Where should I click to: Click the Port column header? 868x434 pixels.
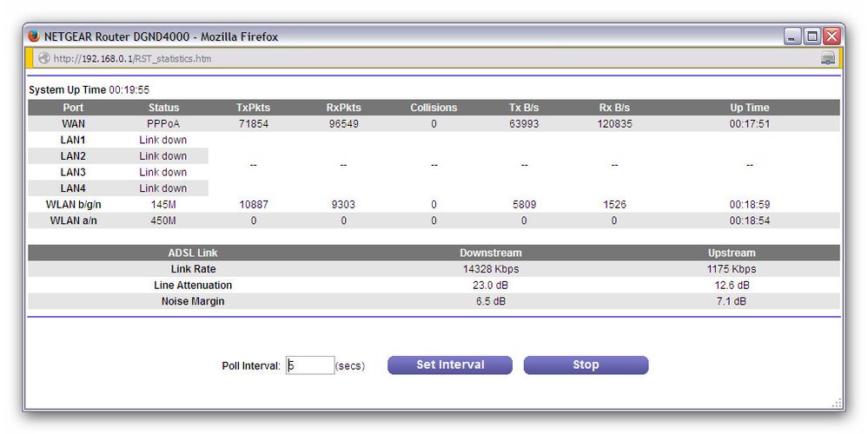(x=73, y=108)
